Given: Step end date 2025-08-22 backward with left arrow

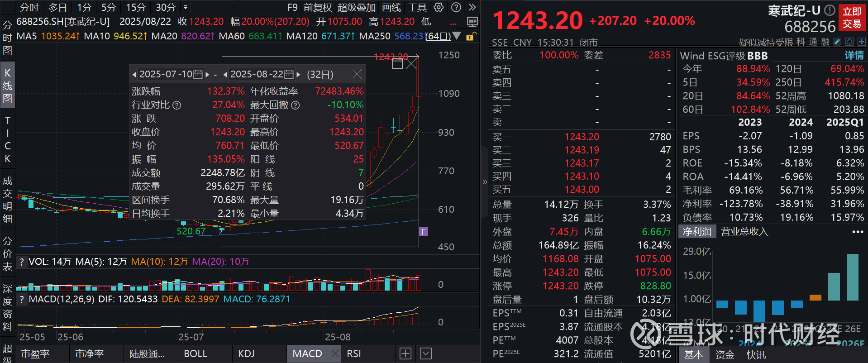Looking at the screenshot, I should tap(225, 74).
